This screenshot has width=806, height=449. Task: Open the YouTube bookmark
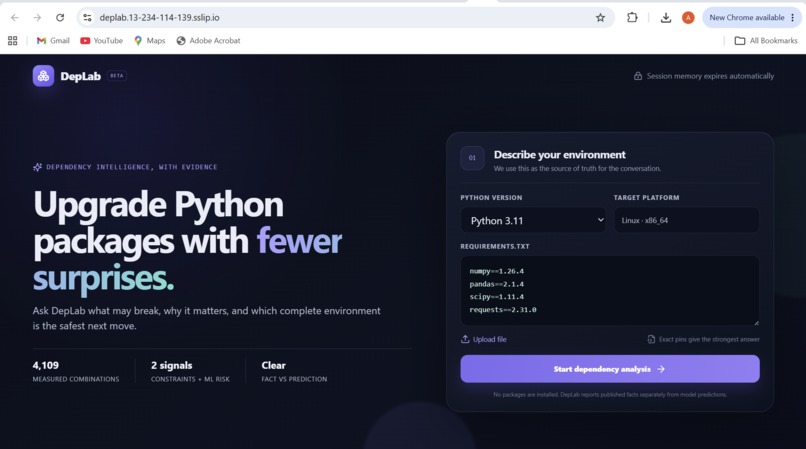[101, 41]
